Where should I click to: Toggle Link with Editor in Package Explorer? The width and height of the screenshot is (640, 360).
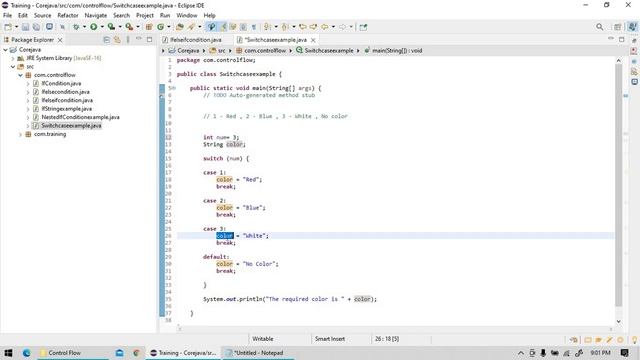117,40
